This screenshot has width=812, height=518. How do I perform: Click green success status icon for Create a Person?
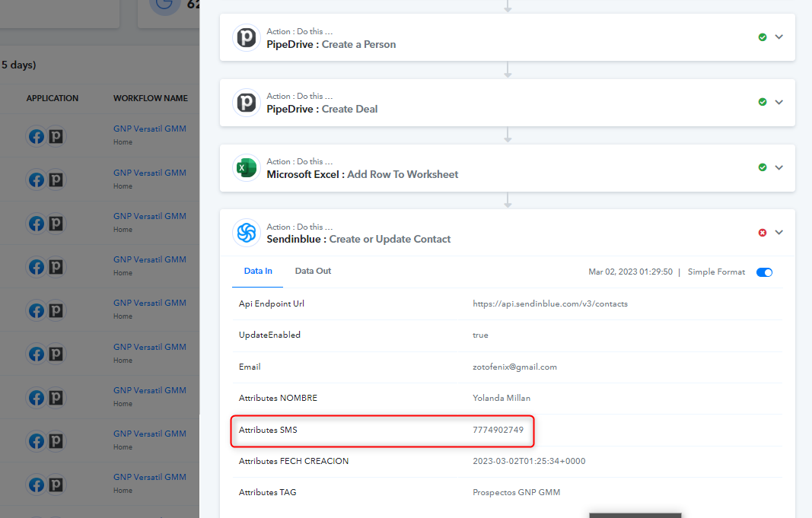click(763, 37)
